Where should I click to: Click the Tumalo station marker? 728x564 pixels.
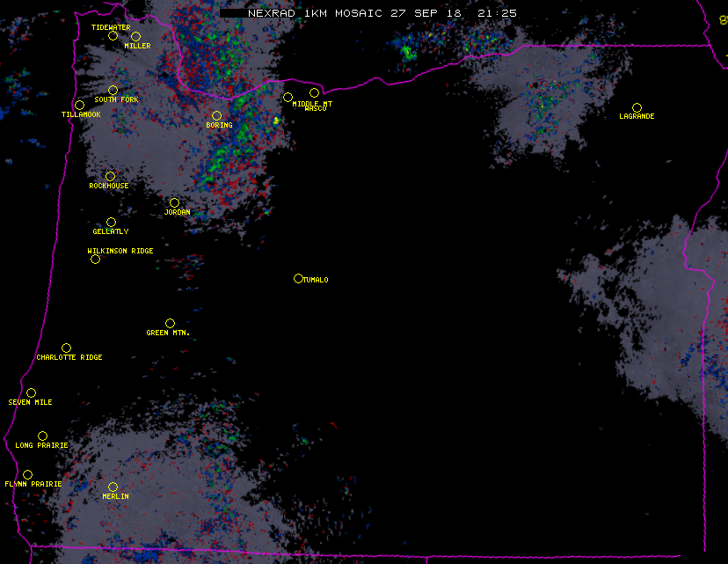click(x=298, y=278)
